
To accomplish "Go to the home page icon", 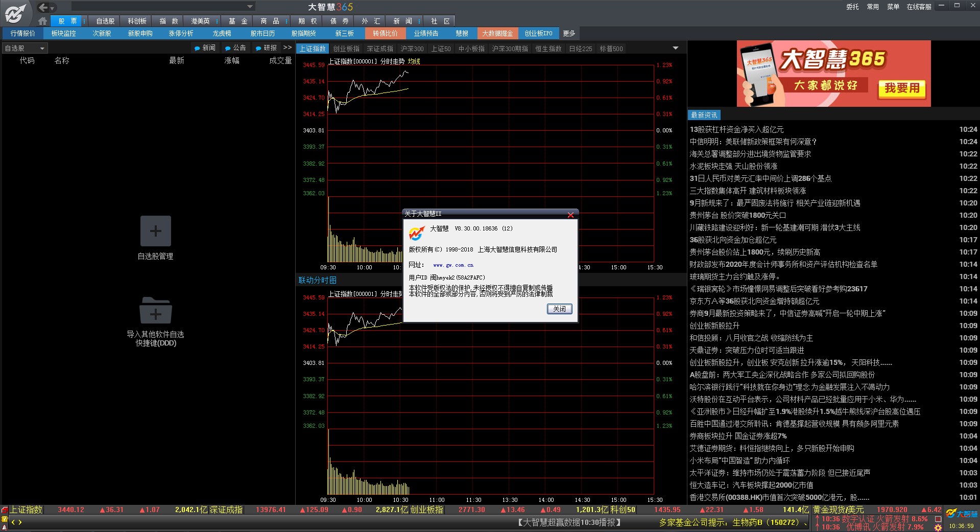I will click(42, 21).
